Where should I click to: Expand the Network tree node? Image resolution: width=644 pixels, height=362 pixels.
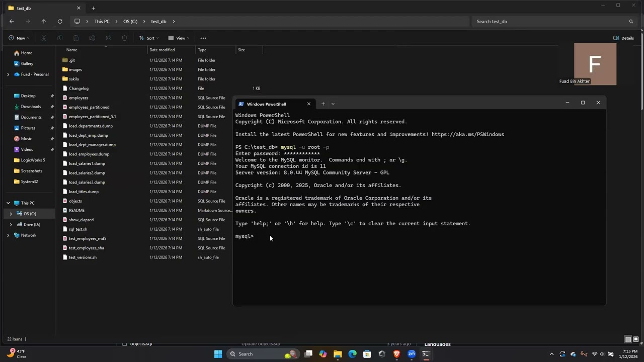point(8,235)
